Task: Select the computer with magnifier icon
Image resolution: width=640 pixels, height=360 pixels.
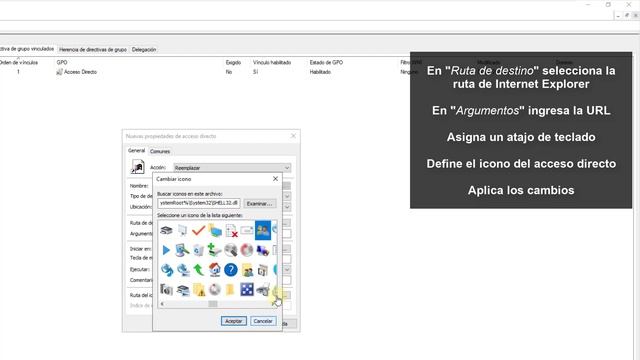Action: click(182, 250)
